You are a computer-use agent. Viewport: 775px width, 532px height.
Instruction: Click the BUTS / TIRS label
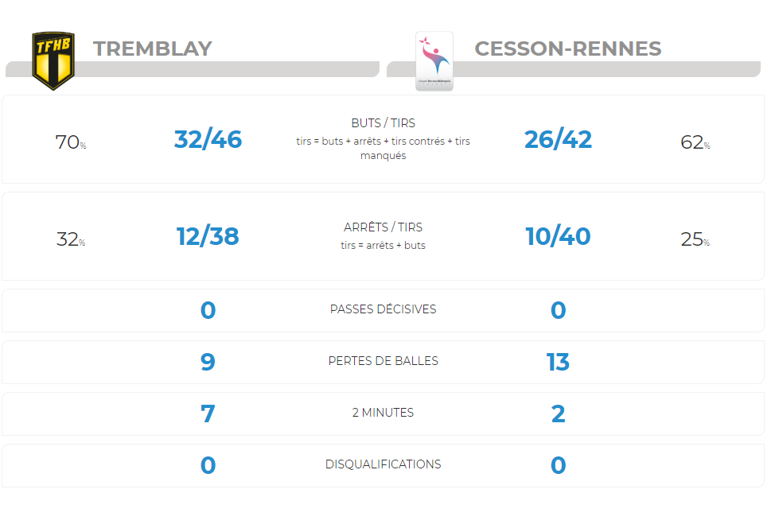[383, 123]
